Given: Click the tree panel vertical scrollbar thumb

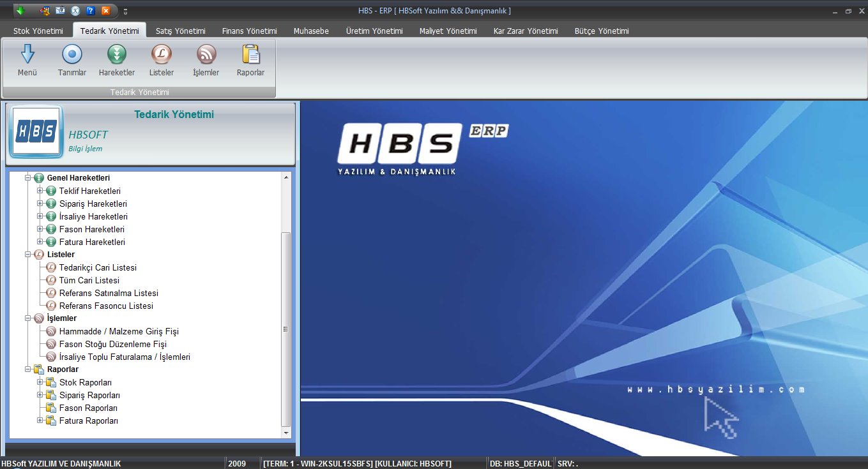Looking at the screenshot, I should pos(286,330).
